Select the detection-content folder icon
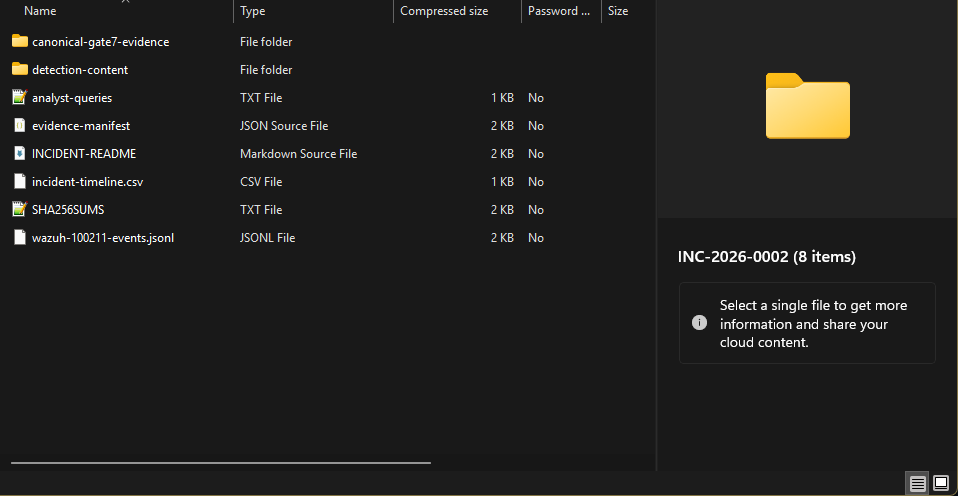958x496 pixels. 20,70
